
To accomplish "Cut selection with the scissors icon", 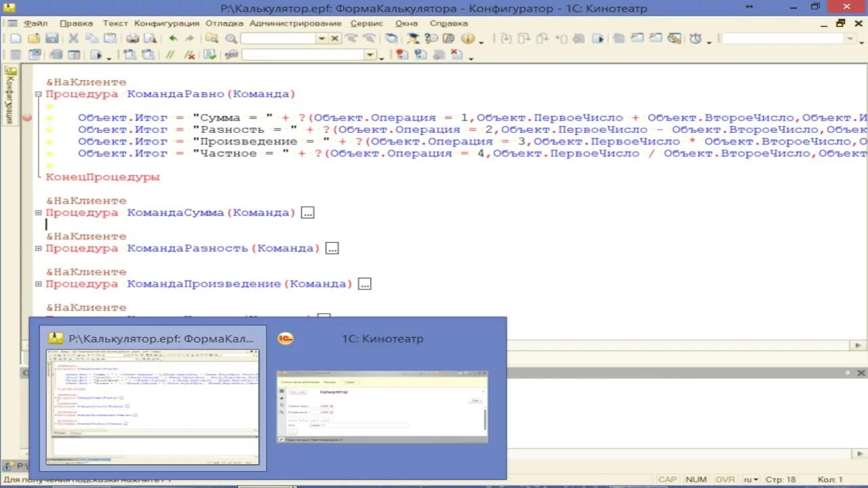I will [73, 39].
